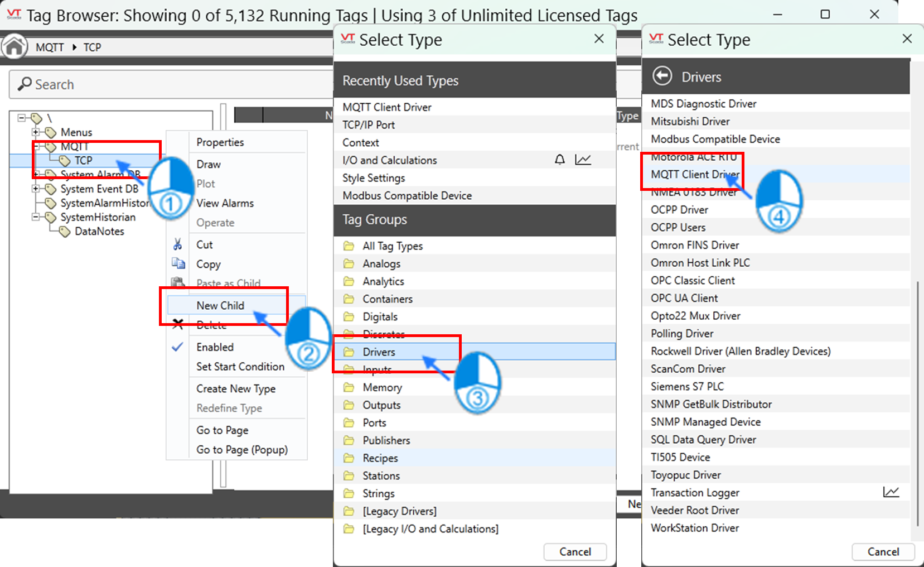Click TCP in the breadcrumb path
This screenshot has height=567, width=924.
[92, 47]
